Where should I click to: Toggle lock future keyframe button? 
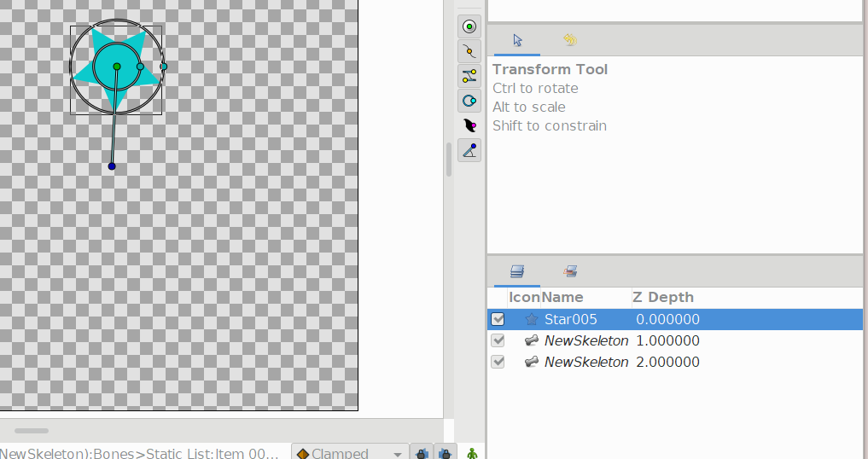446,453
